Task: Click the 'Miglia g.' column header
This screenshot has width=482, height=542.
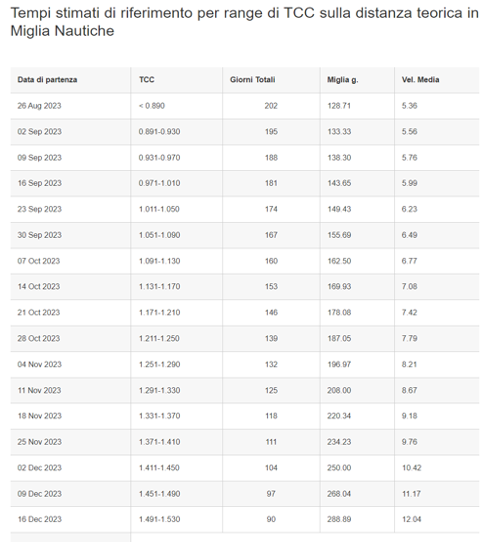Action: (343, 80)
